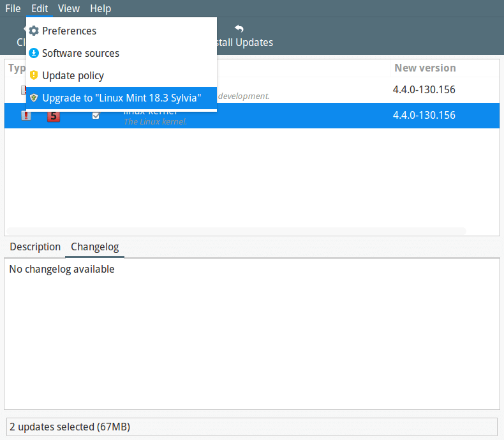Viewport: 504px width, 440px height.
Task: Switch to the Description tab
Action: tap(35, 247)
